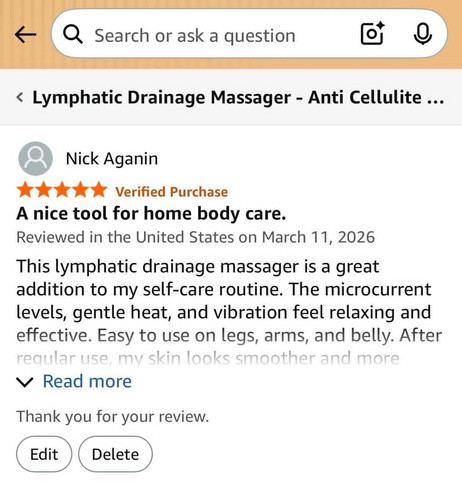Viewport: 462px width, 500px height.
Task: Tap the microphone voice search icon
Action: [x=423, y=34]
